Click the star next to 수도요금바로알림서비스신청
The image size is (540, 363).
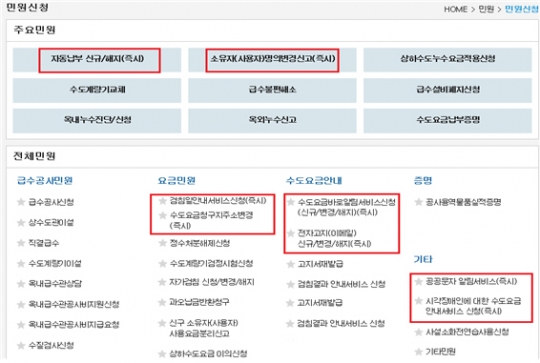click(x=291, y=202)
